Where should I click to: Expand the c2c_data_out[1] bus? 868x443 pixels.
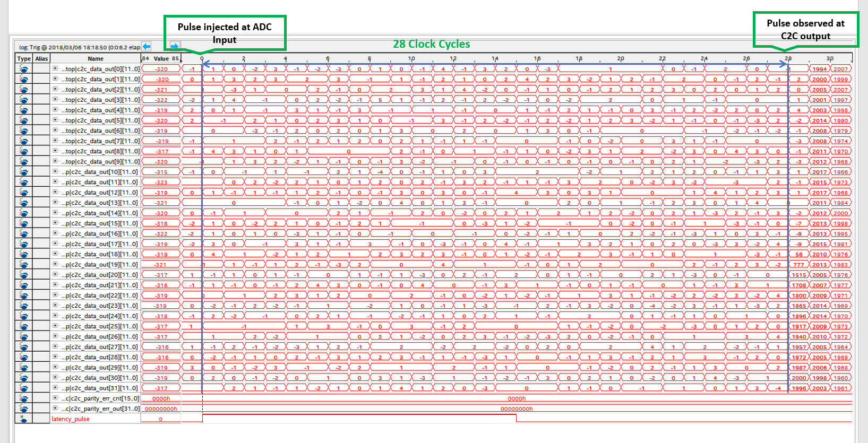pos(55,79)
